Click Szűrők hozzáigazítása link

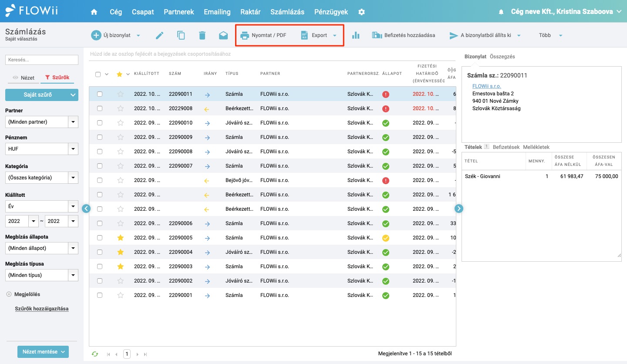(x=42, y=309)
